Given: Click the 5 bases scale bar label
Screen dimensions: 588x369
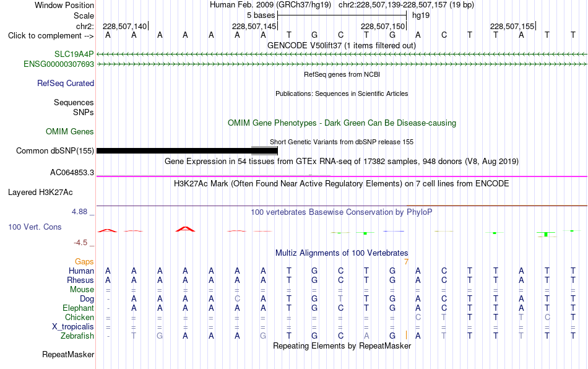Looking at the screenshot, I should point(261,15).
